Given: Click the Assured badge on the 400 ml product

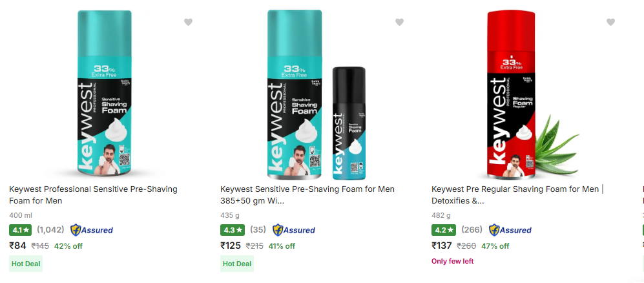Looking at the screenshot, I should pyautogui.click(x=92, y=230).
